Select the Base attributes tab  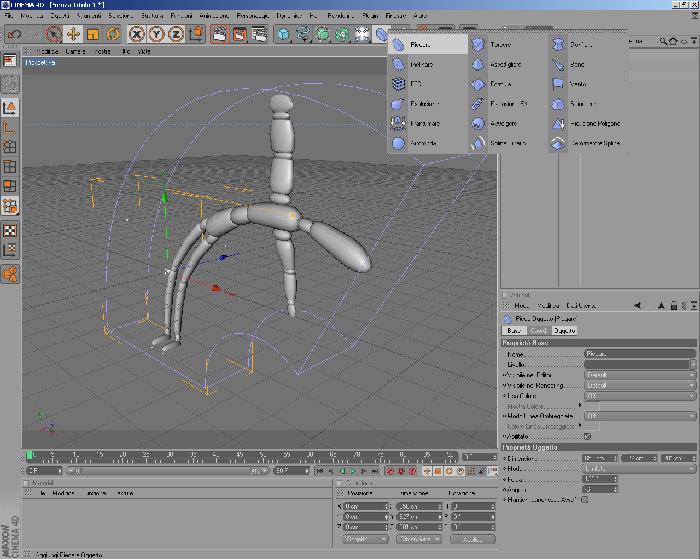click(x=514, y=330)
